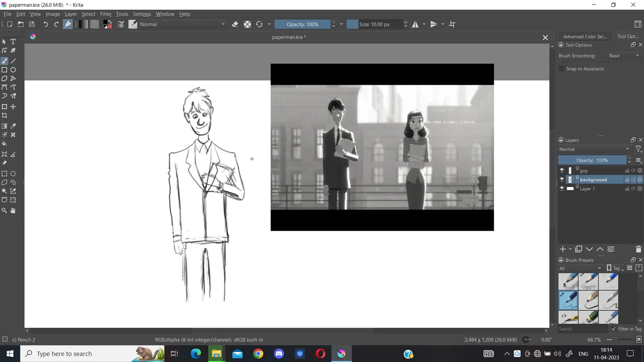
Task: Close the paperman.kra document tab
Action: click(x=545, y=37)
